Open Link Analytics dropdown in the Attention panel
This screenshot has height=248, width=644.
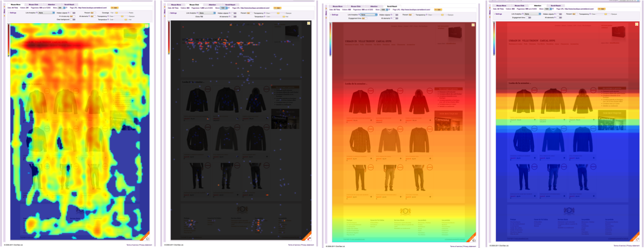(532, 14)
